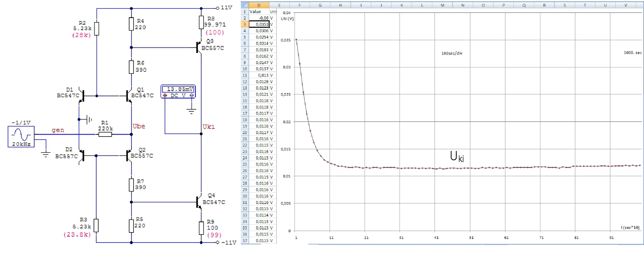644x260 pixels.
Task: Click the -11V supply terminal
Action: pyautogui.click(x=217, y=242)
